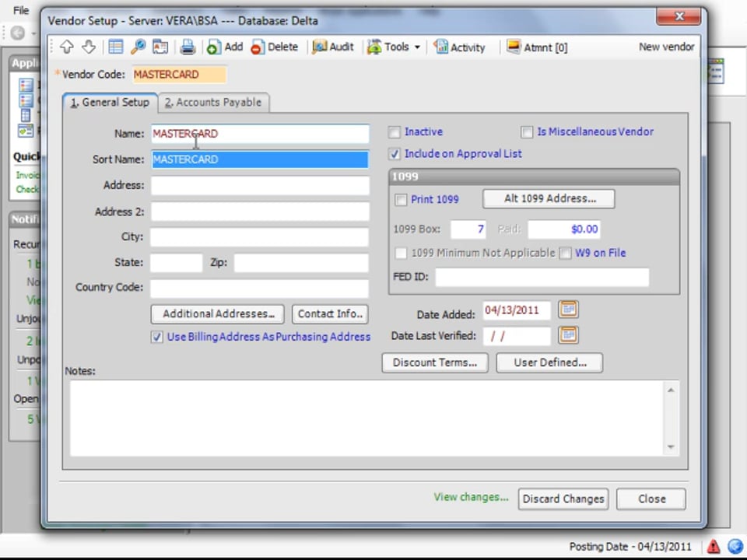Open the report preview icon in toolbar
747x560 pixels.
click(x=160, y=47)
